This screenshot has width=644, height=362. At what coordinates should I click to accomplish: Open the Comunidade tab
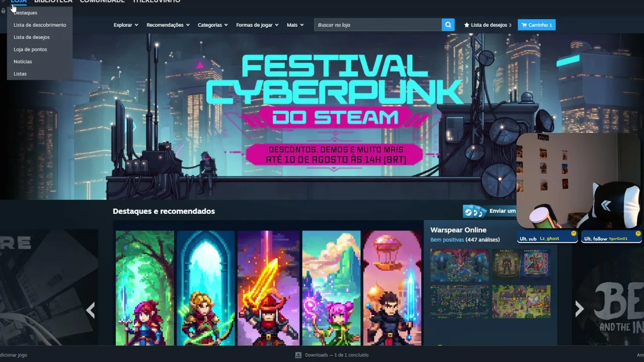[x=102, y=2]
